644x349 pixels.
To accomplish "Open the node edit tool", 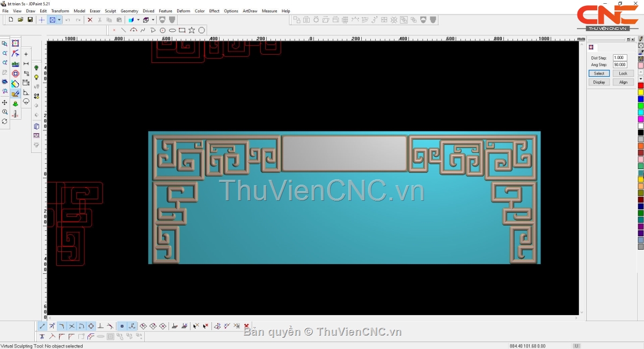I will (x=16, y=53).
